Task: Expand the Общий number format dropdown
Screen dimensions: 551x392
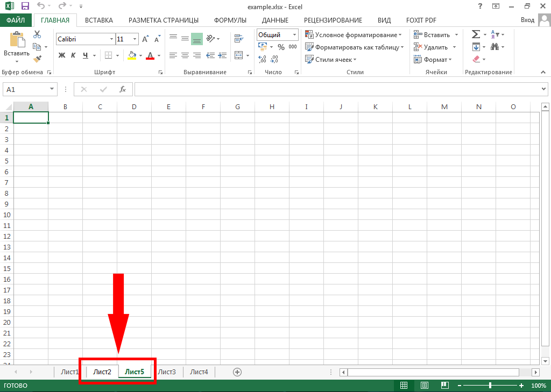Action: pos(294,35)
